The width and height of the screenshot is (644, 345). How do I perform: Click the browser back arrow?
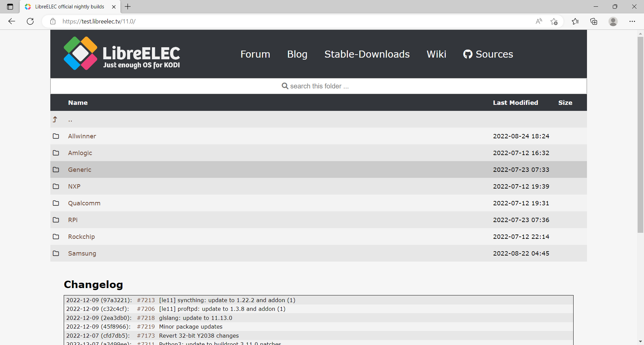point(12,21)
